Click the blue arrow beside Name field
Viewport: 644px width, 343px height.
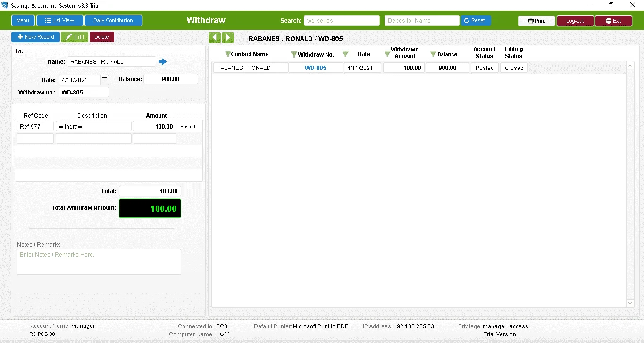coord(162,62)
